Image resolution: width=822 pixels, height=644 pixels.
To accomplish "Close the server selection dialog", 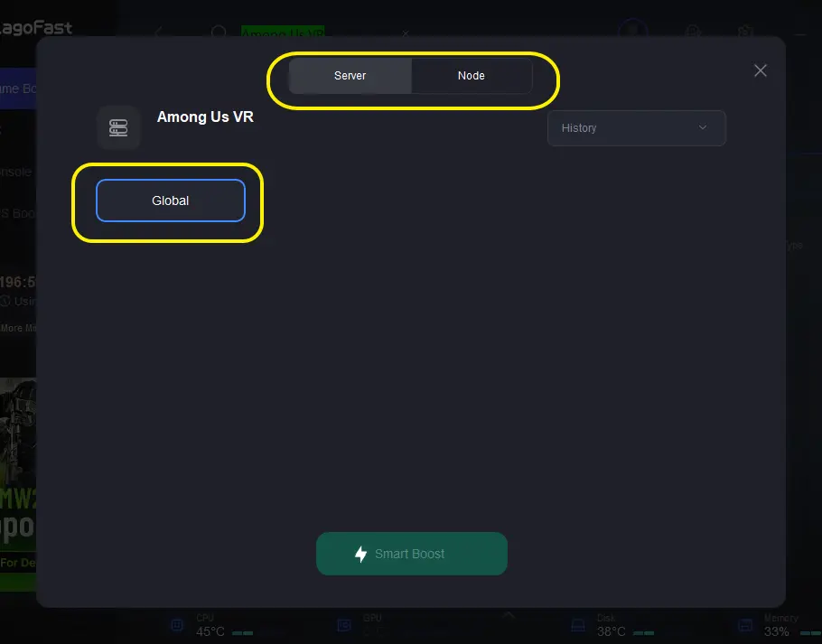I will click(761, 70).
